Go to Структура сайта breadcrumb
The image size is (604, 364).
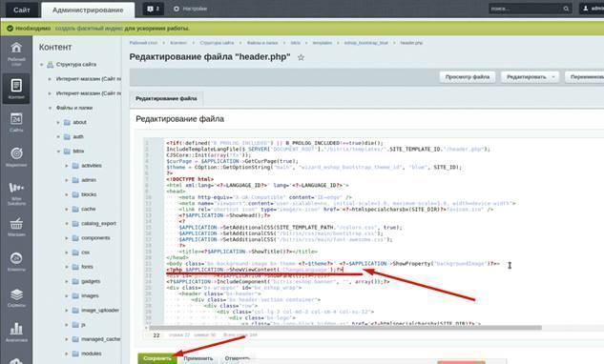pos(217,43)
